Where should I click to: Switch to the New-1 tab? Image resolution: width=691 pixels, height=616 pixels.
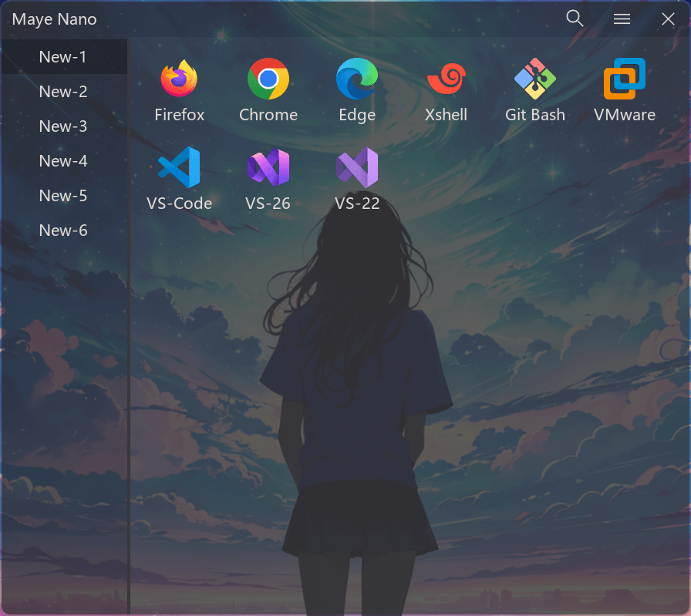pos(63,56)
